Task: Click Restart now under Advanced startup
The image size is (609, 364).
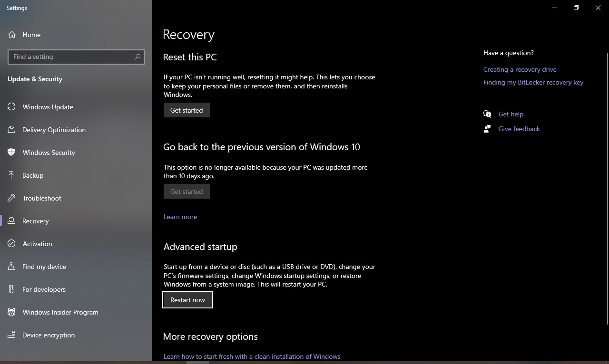Action: 187,300
